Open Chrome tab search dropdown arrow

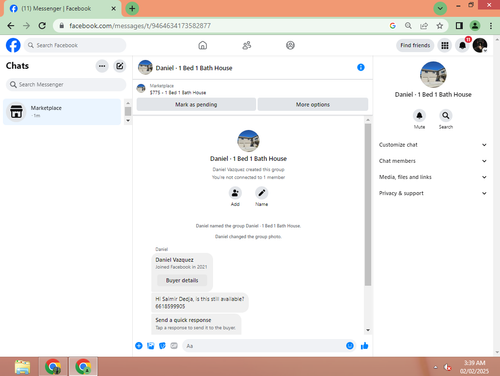click(440, 8)
